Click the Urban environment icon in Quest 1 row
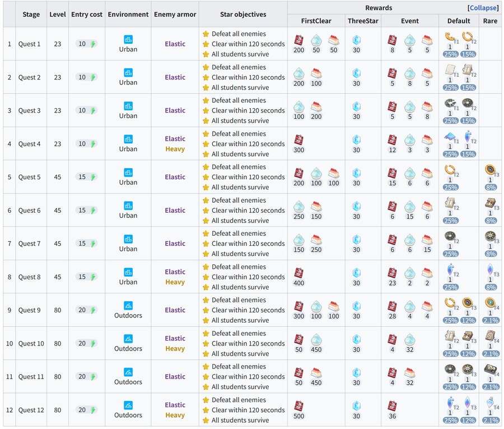 (128, 40)
